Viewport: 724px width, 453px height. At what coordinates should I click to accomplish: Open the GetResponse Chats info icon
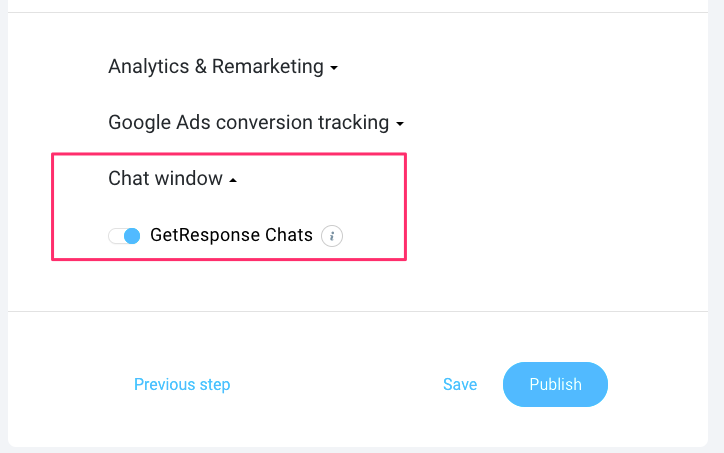(x=332, y=236)
